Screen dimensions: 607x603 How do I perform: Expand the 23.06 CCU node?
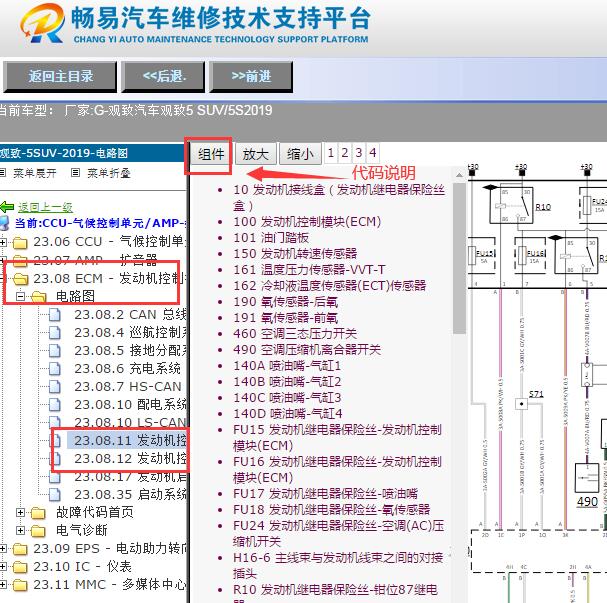pyautogui.click(x=3, y=242)
